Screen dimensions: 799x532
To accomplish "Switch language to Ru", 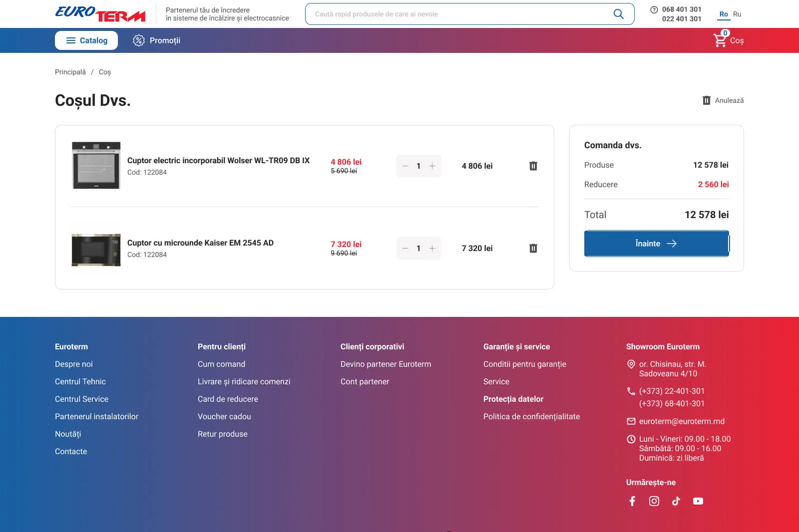I will pos(737,14).
